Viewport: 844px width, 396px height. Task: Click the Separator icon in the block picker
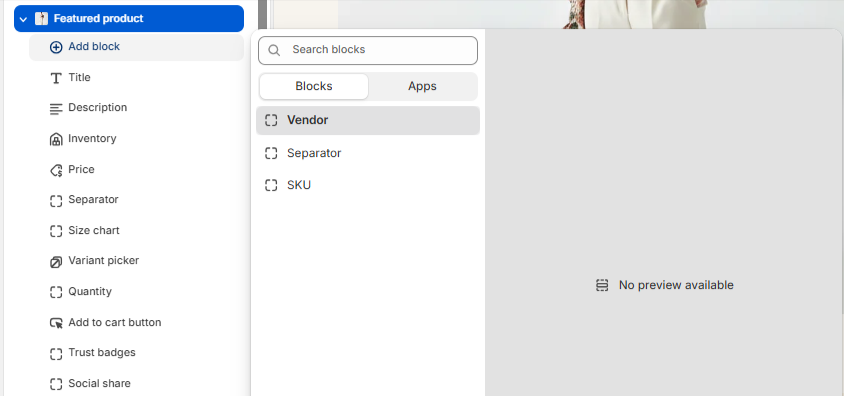271,153
